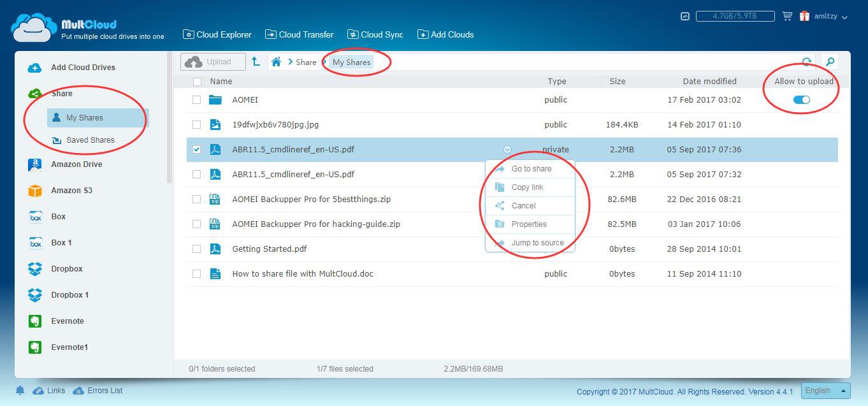This screenshot has width=868, height=406.
Task: Go up one level with the arrow icon
Action: pyautogui.click(x=256, y=61)
